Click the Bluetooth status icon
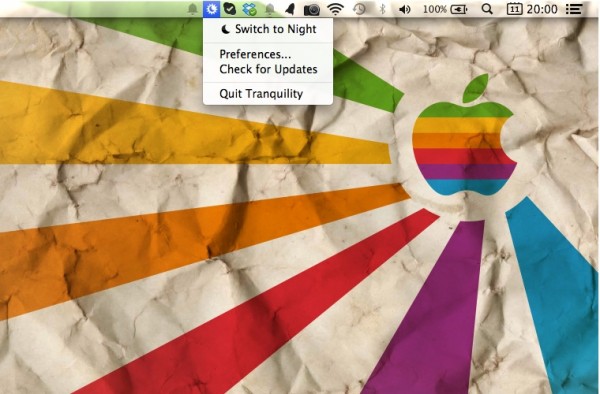This screenshot has width=600, height=394. point(382,9)
